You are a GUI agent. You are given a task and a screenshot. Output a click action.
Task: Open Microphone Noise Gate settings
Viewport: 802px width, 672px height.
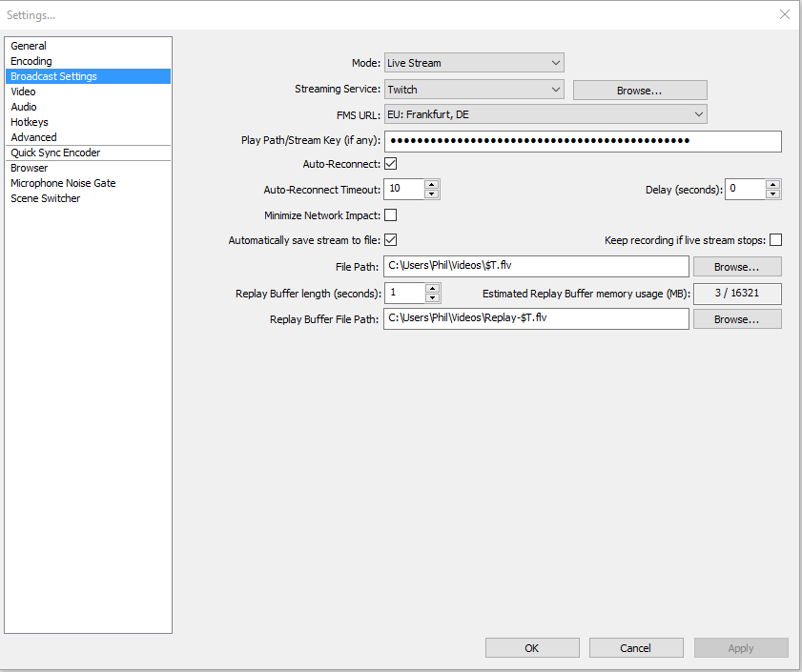click(x=88, y=183)
